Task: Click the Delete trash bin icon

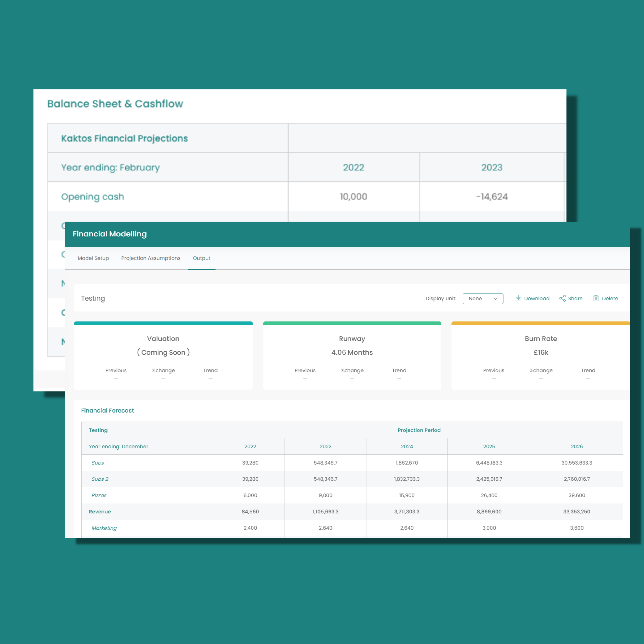Action: click(596, 298)
